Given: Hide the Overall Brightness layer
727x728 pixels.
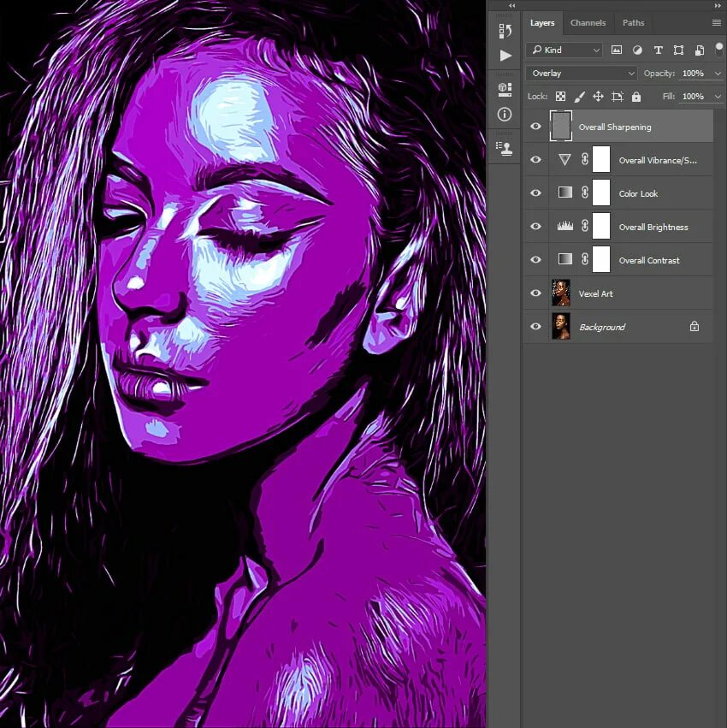Looking at the screenshot, I should (x=535, y=226).
